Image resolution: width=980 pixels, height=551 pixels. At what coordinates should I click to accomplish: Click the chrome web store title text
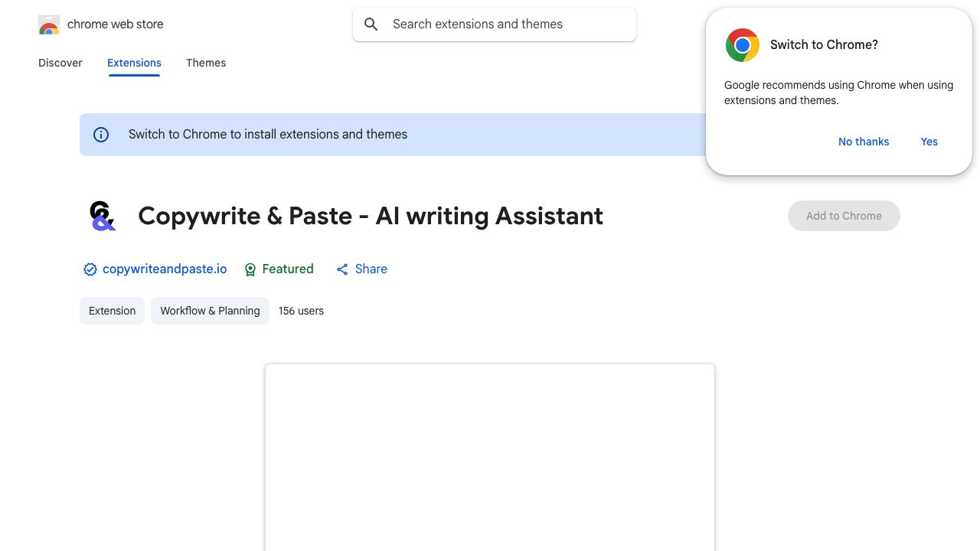[x=116, y=24]
